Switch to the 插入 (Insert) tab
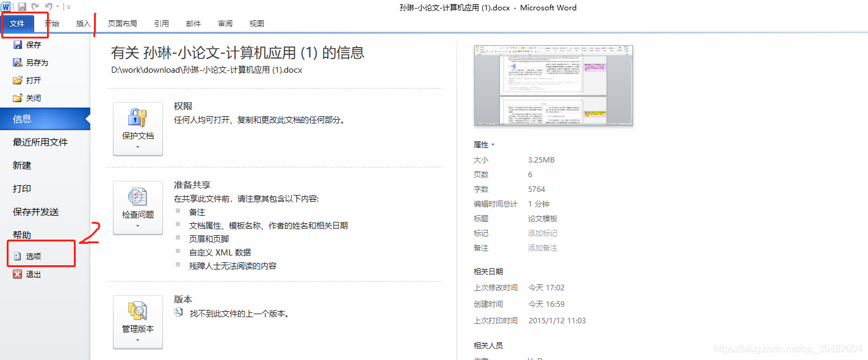868x360 pixels. (x=83, y=23)
